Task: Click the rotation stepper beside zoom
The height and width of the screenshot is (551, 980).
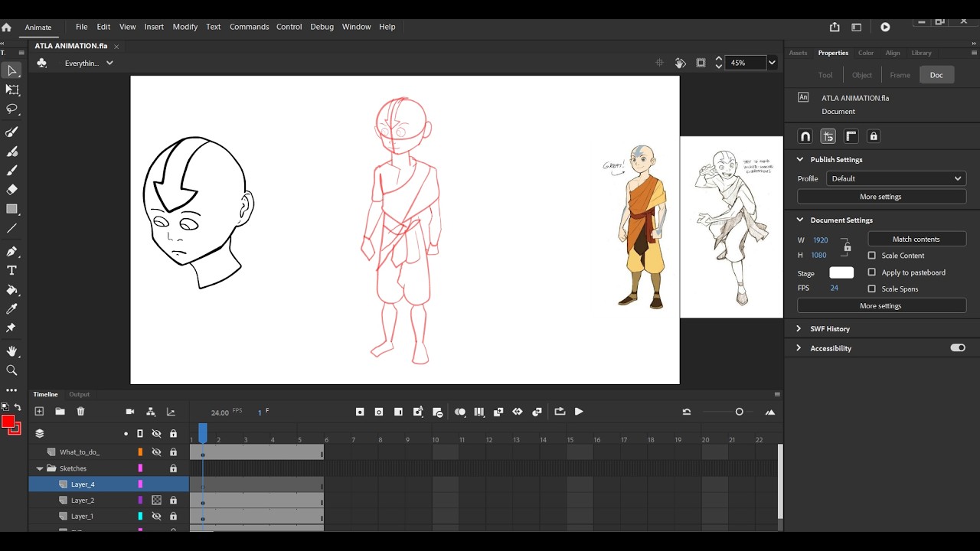Action: tap(718, 63)
